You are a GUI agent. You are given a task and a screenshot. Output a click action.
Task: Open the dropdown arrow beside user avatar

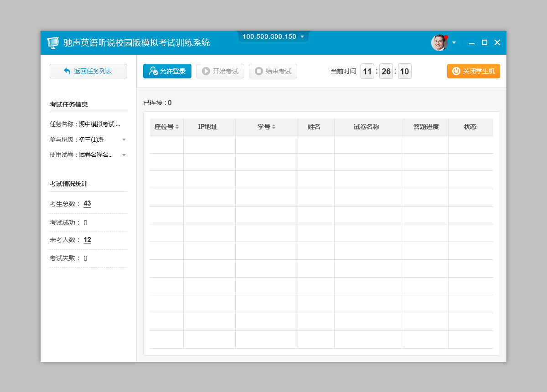pos(454,43)
